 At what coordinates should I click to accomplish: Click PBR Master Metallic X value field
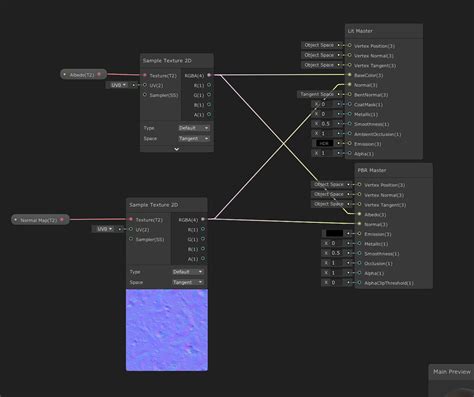coord(338,243)
